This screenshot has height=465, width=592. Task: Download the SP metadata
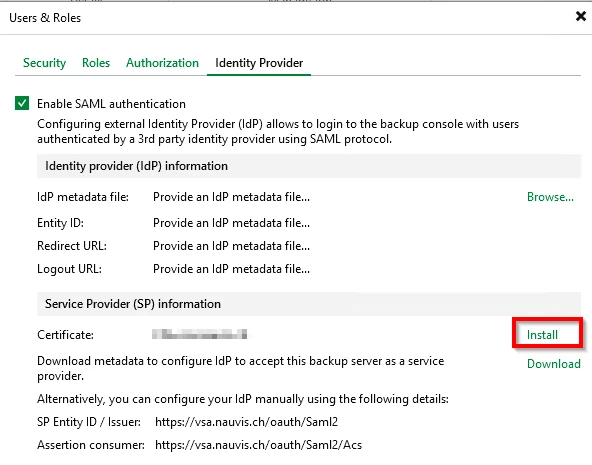click(553, 364)
